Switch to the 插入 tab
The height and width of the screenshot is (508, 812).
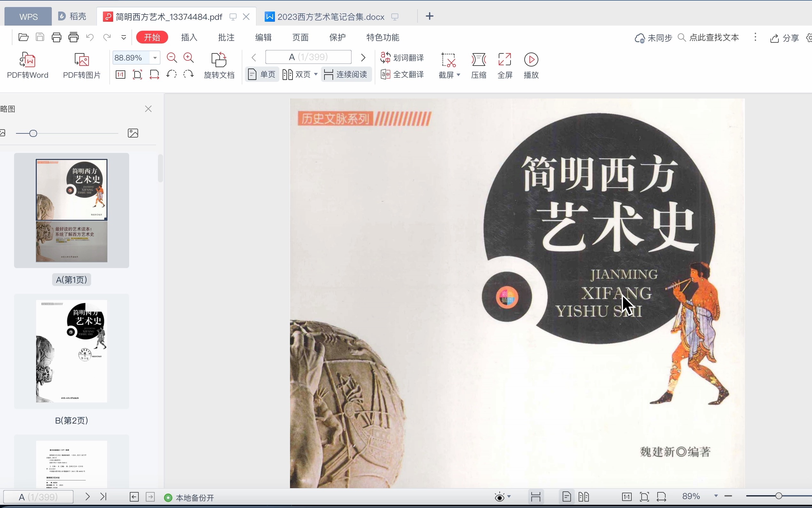point(189,37)
